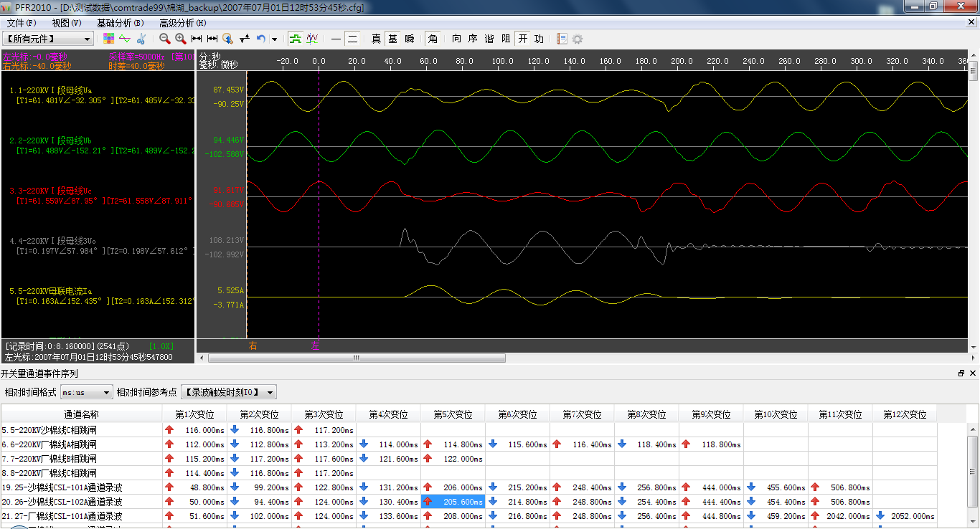The width and height of the screenshot is (980, 529).
Task: Click the 第5次变位 column header
Action: click(x=453, y=414)
